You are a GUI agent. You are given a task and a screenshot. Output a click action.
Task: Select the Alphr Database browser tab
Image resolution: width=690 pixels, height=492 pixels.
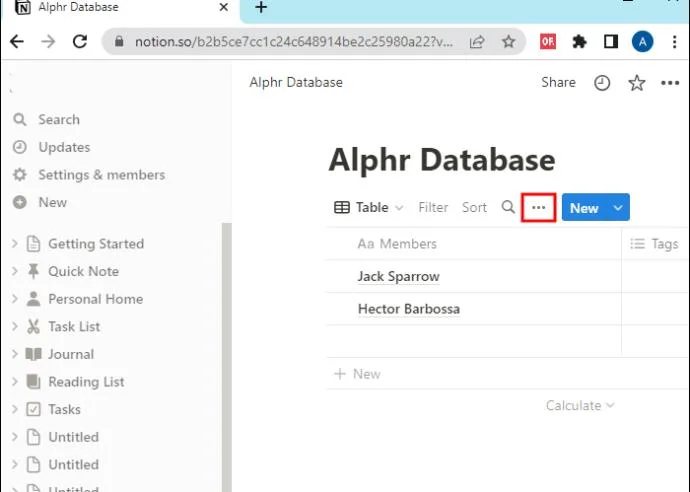(x=119, y=7)
